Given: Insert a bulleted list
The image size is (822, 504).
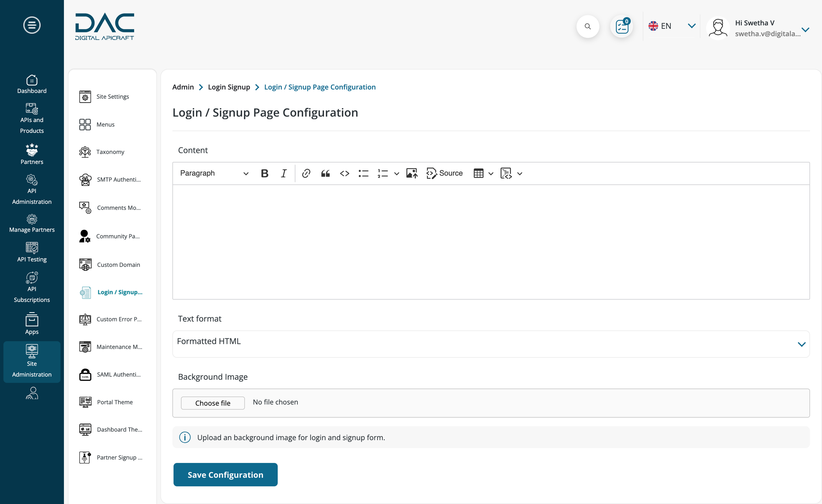Looking at the screenshot, I should pos(363,173).
